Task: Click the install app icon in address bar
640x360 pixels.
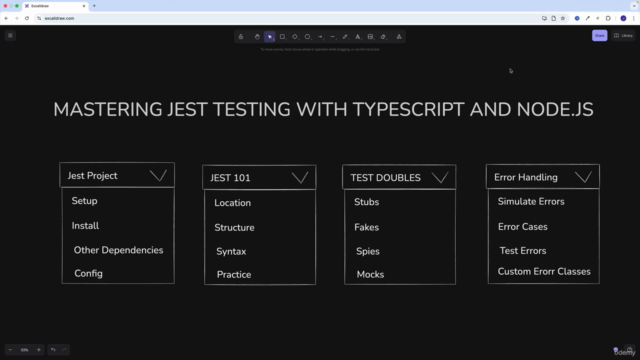Action: (x=544, y=18)
